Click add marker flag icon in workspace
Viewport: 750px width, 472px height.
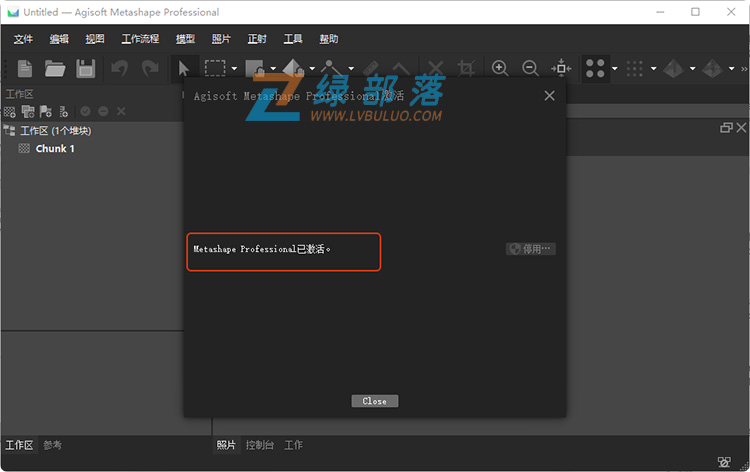pyautogui.click(x=46, y=112)
